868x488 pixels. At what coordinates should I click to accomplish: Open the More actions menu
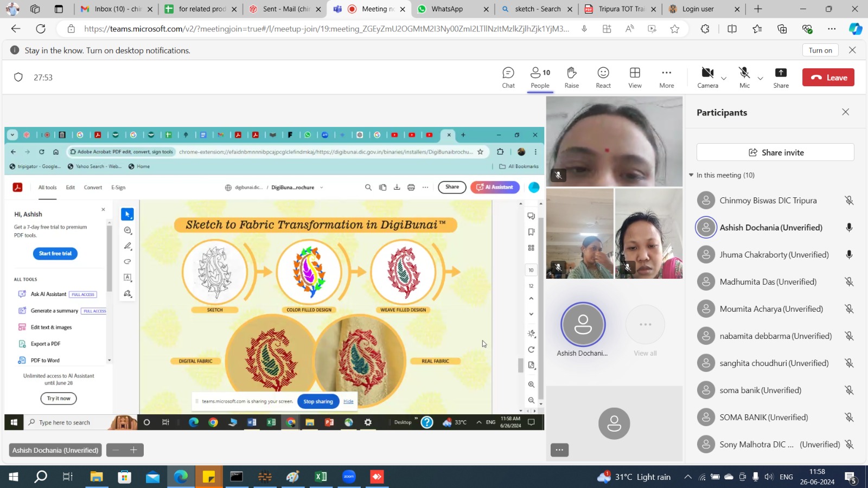(667, 78)
